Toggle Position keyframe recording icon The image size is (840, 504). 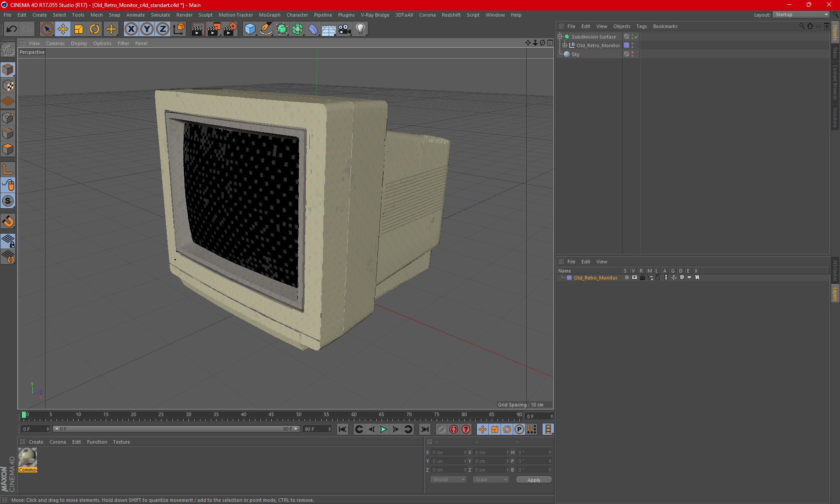(x=483, y=429)
